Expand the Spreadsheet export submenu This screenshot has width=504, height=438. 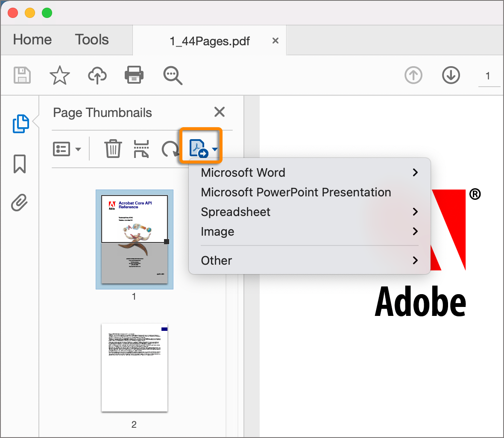[x=235, y=212]
